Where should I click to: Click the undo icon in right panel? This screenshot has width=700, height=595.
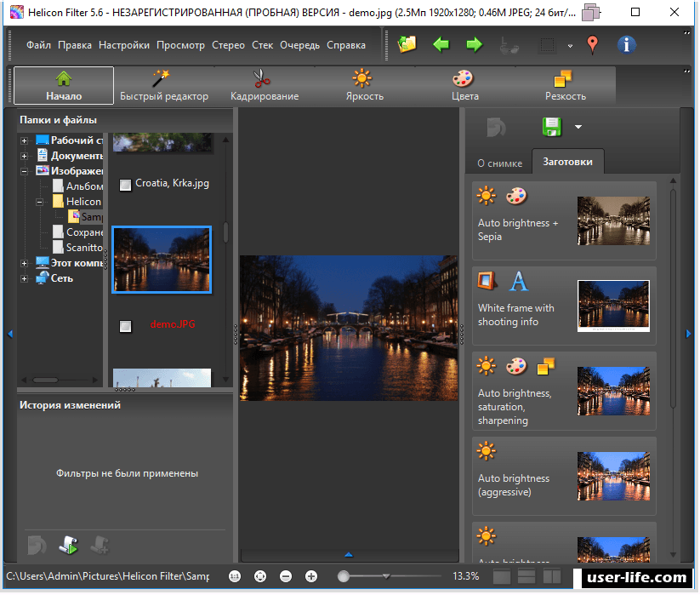pos(496,127)
